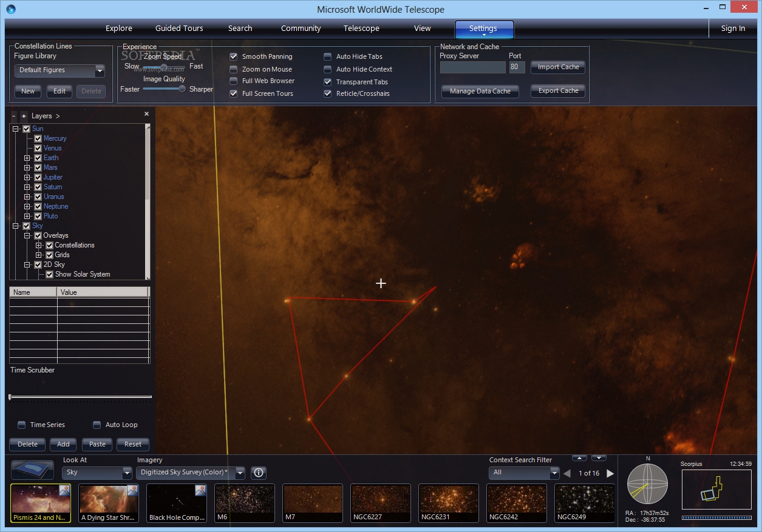Collapse all layers with the minus icon

click(14, 116)
